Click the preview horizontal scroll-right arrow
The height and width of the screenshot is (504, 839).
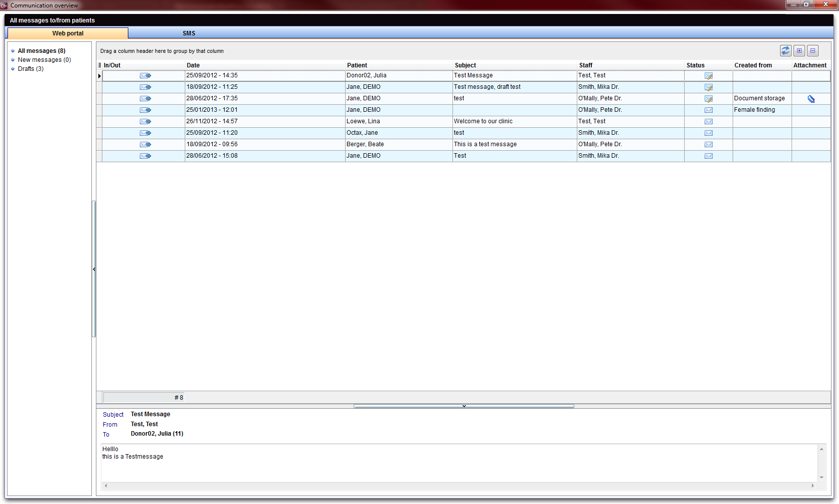813,486
